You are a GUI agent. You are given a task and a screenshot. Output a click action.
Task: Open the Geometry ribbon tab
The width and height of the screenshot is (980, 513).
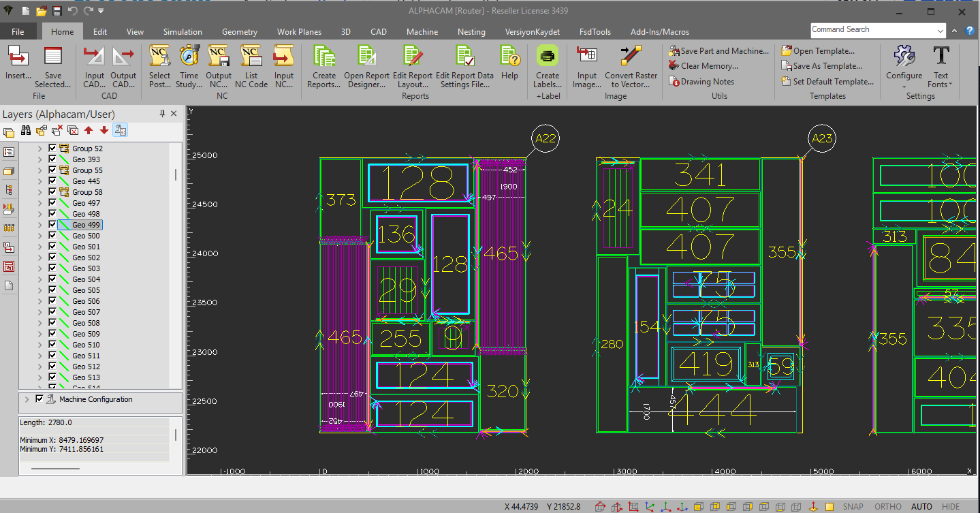[x=240, y=31]
